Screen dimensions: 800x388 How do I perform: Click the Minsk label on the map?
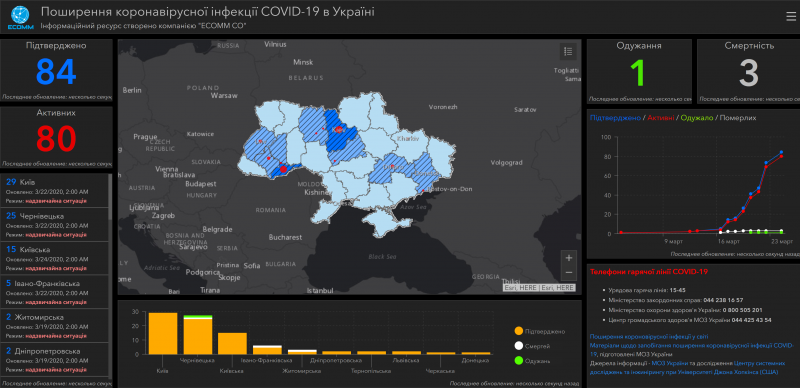303,62
